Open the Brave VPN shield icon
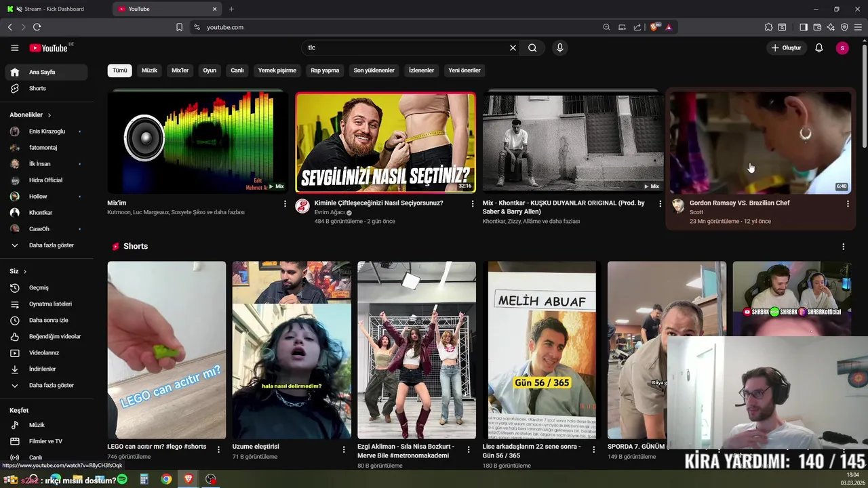Viewport: 868px width, 488px height. (x=844, y=27)
